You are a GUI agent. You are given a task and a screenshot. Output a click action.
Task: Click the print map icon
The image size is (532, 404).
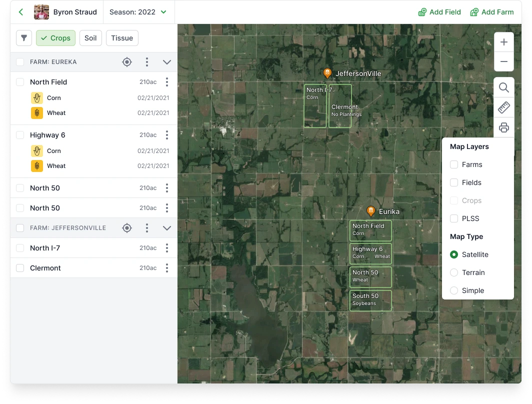[504, 127]
